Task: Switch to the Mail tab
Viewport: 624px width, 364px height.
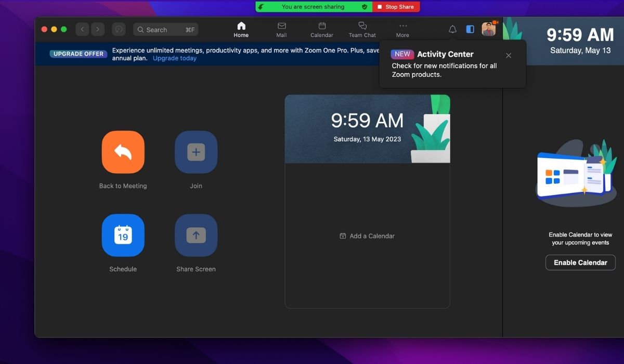Action: pos(281,30)
